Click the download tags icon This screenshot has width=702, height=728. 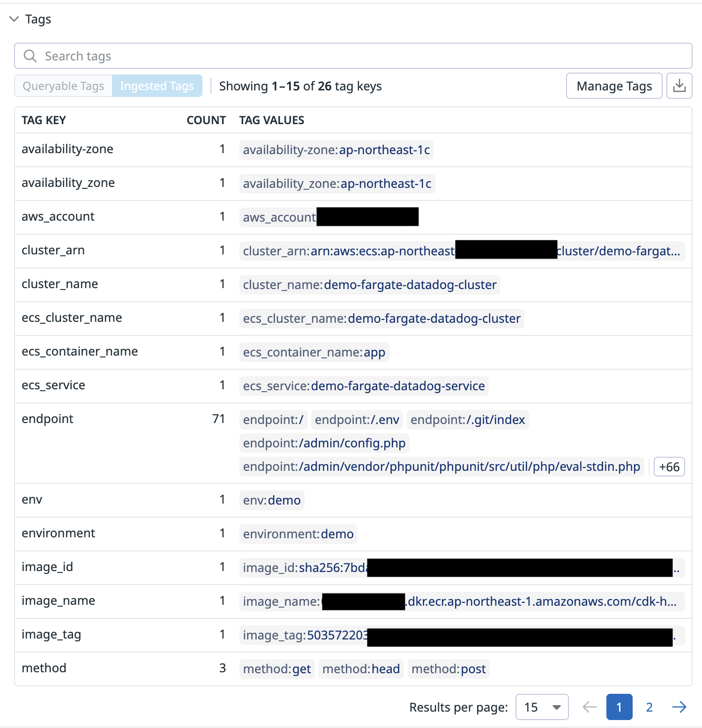click(679, 86)
